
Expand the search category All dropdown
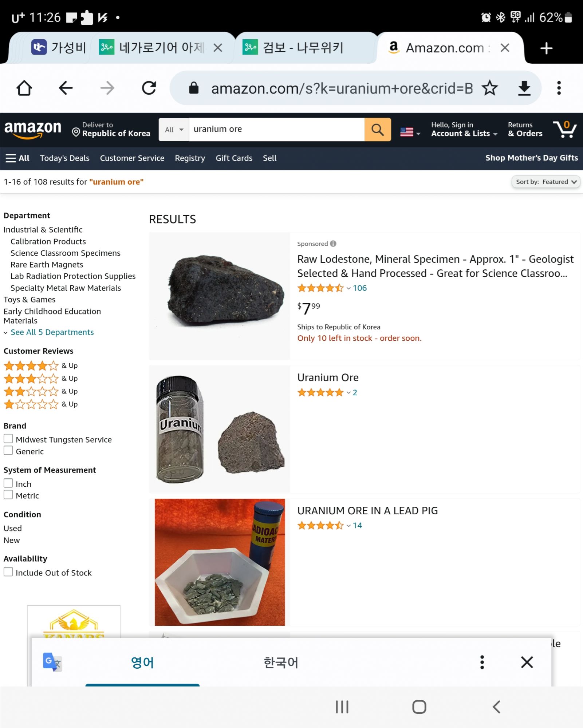tap(174, 130)
